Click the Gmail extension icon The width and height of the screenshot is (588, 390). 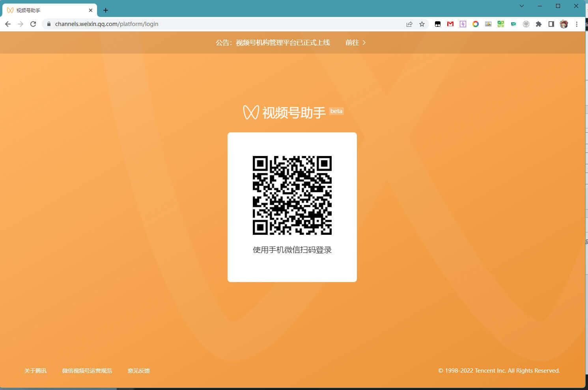pyautogui.click(x=450, y=24)
